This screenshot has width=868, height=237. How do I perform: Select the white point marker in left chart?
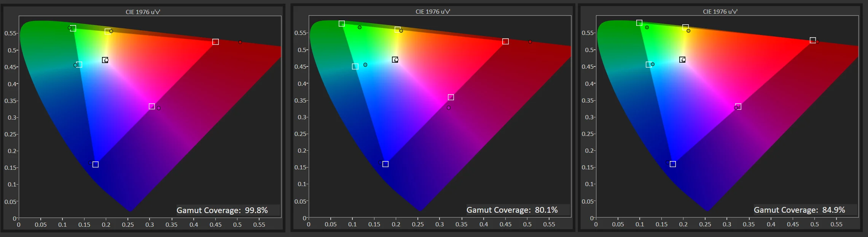click(x=105, y=60)
